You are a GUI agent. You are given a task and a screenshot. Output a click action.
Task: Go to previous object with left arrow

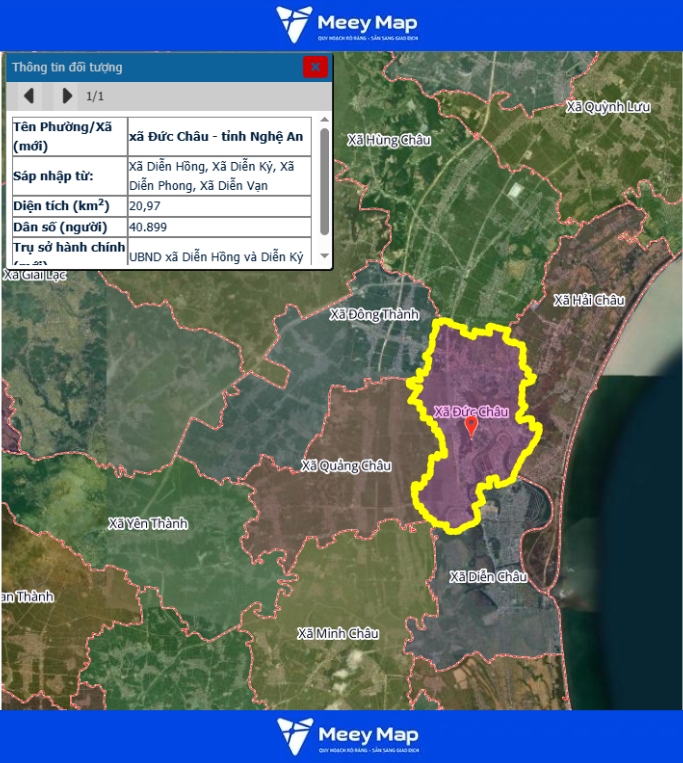coord(29,96)
